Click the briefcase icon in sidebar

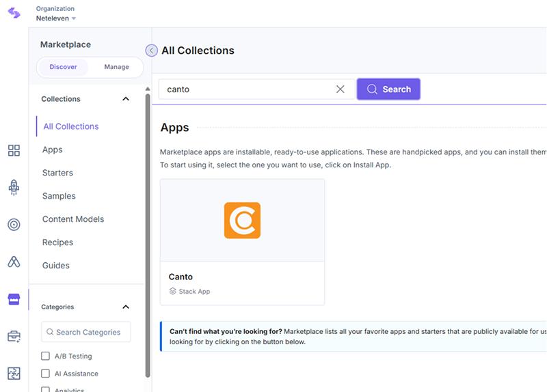pos(14,337)
